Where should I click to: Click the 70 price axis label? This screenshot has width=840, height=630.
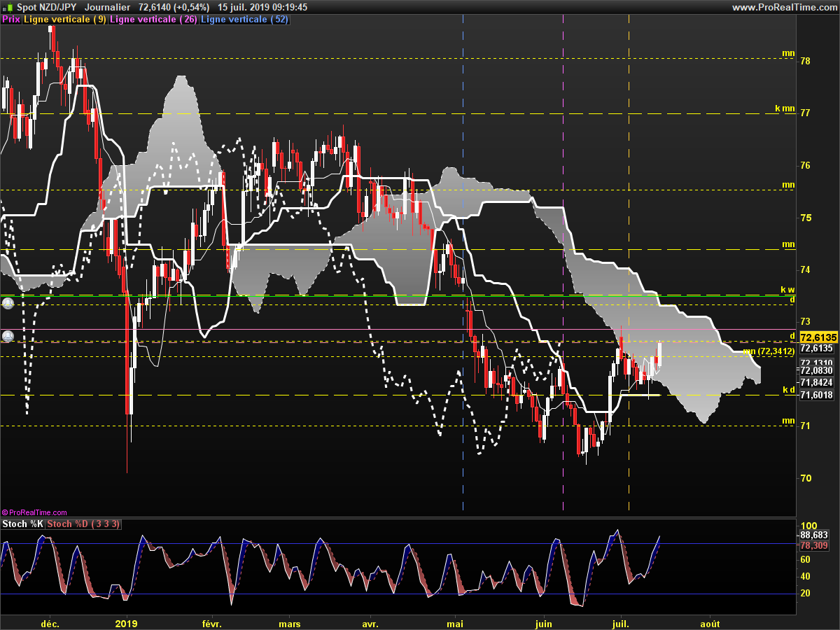(x=806, y=478)
